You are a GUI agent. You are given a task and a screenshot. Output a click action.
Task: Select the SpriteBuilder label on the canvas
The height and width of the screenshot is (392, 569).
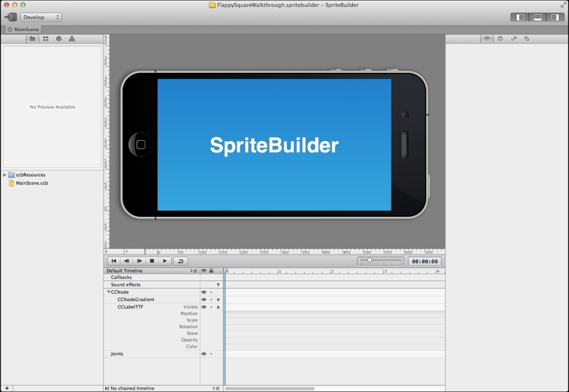[274, 146]
